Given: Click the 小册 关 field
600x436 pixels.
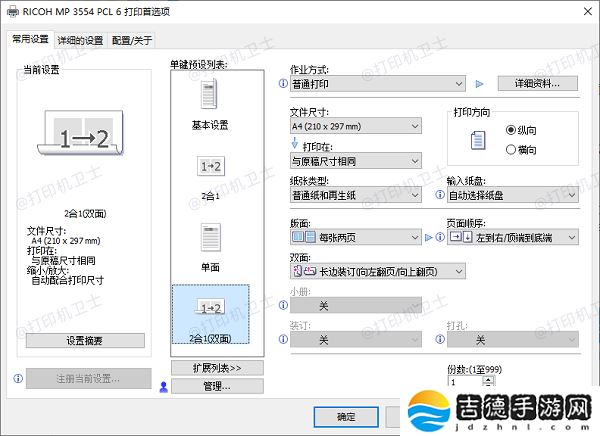Looking at the screenshot, I should coord(356,305).
